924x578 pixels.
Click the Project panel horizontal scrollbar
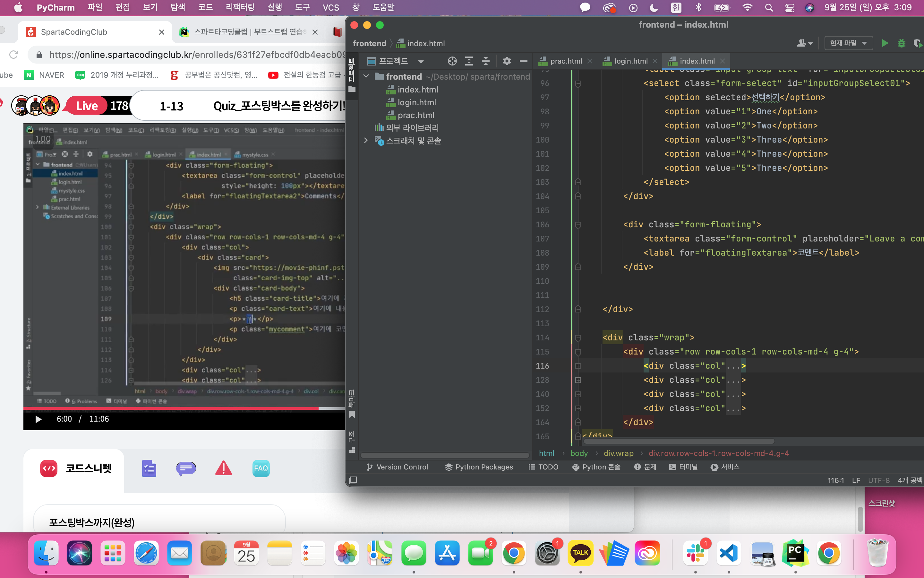point(445,455)
